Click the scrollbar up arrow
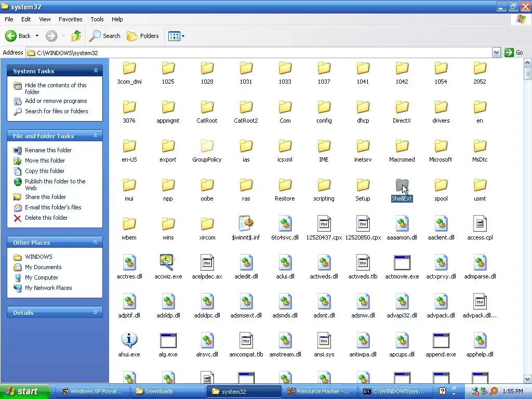The height and width of the screenshot is (399, 532). (527, 62)
